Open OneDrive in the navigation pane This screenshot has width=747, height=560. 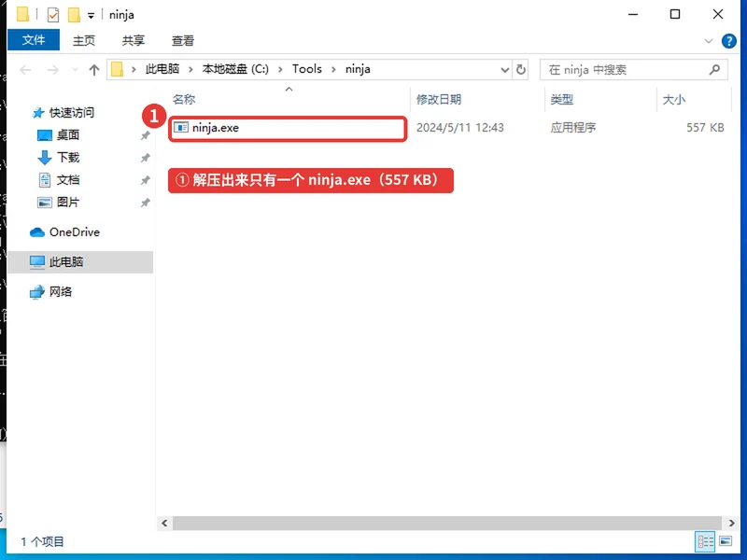(75, 231)
